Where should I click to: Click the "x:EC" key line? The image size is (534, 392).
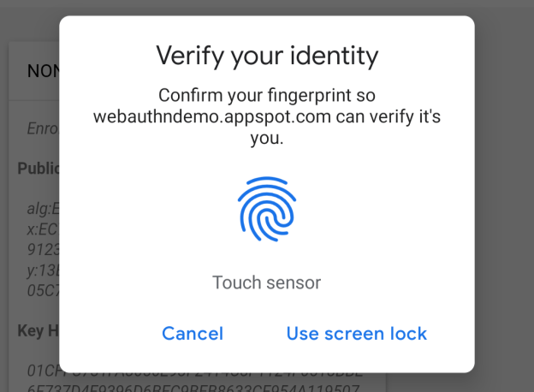click(x=43, y=226)
